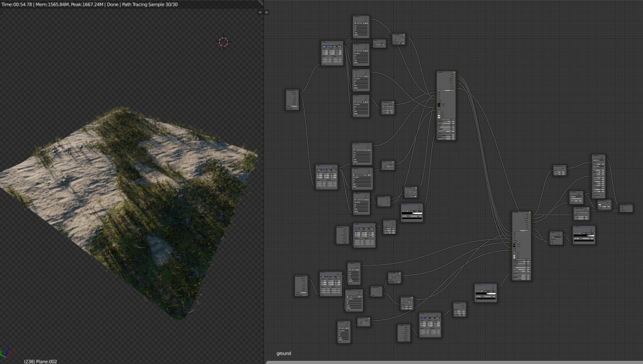
Task: Click the plus icon on the right-hand ColorRamp node
Action: (x=574, y=233)
